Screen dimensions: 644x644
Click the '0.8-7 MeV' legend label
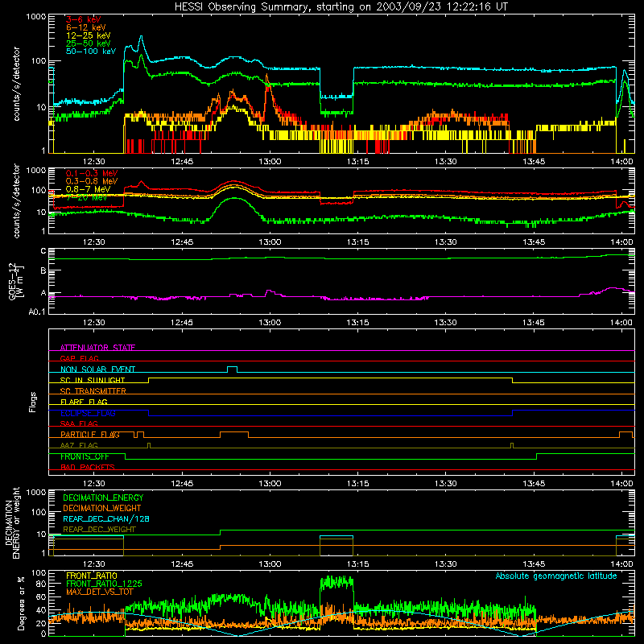(x=89, y=189)
